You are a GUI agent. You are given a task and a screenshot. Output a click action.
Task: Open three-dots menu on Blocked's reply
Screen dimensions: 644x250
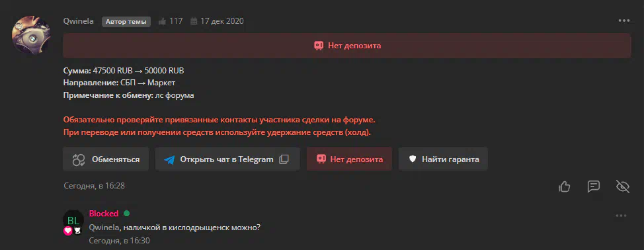(x=621, y=216)
